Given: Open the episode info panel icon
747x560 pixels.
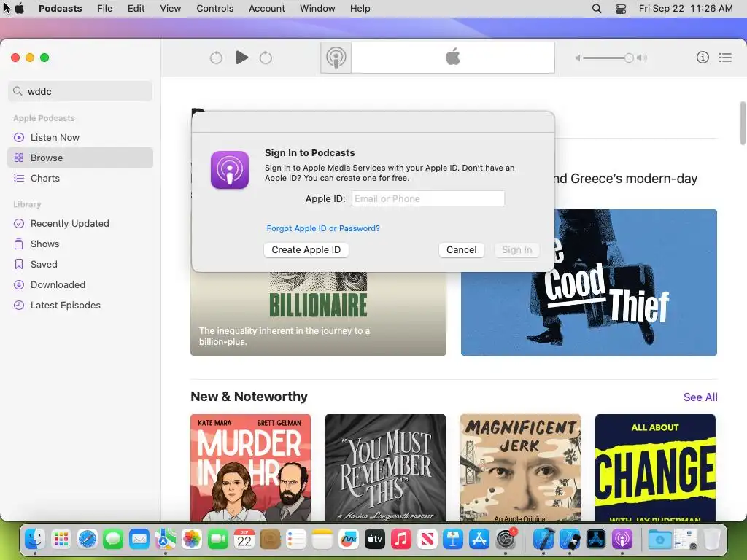Looking at the screenshot, I should pyautogui.click(x=703, y=58).
